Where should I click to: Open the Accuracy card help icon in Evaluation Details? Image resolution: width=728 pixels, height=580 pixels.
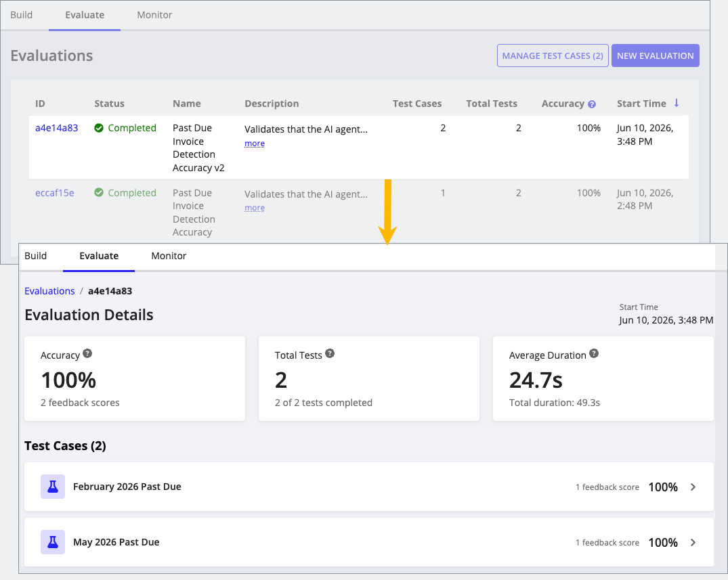pos(87,353)
